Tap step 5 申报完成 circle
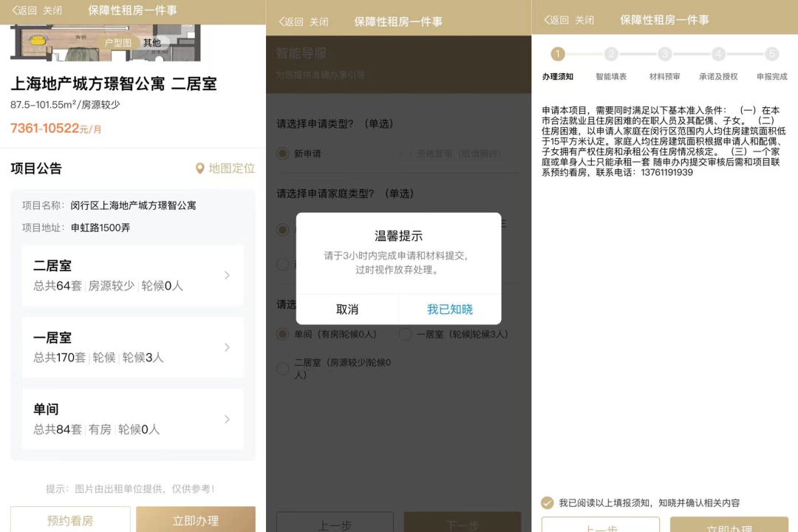 pos(771,53)
